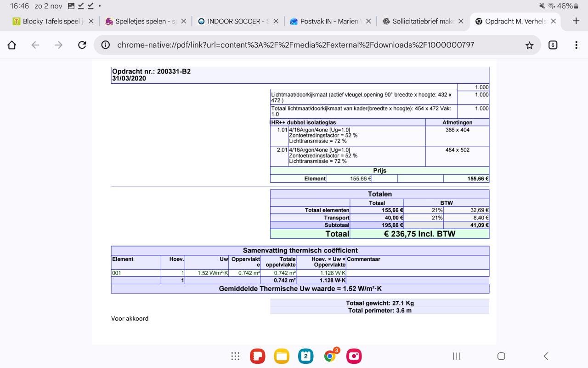
Task: Show site info for the PDF URL
Action: pos(106,45)
